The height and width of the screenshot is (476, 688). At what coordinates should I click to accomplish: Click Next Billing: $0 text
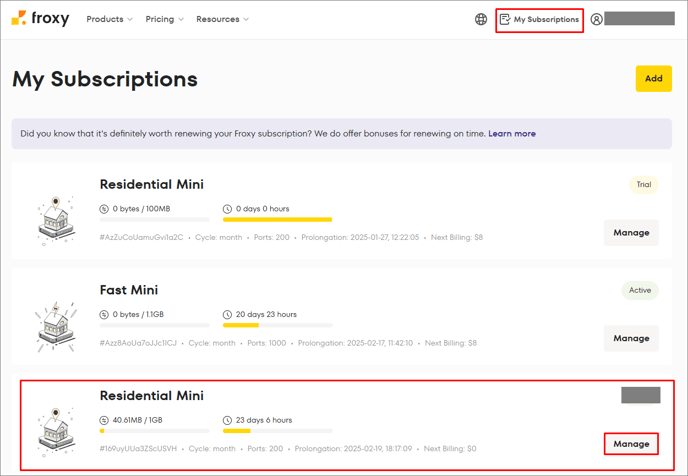pos(450,449)
